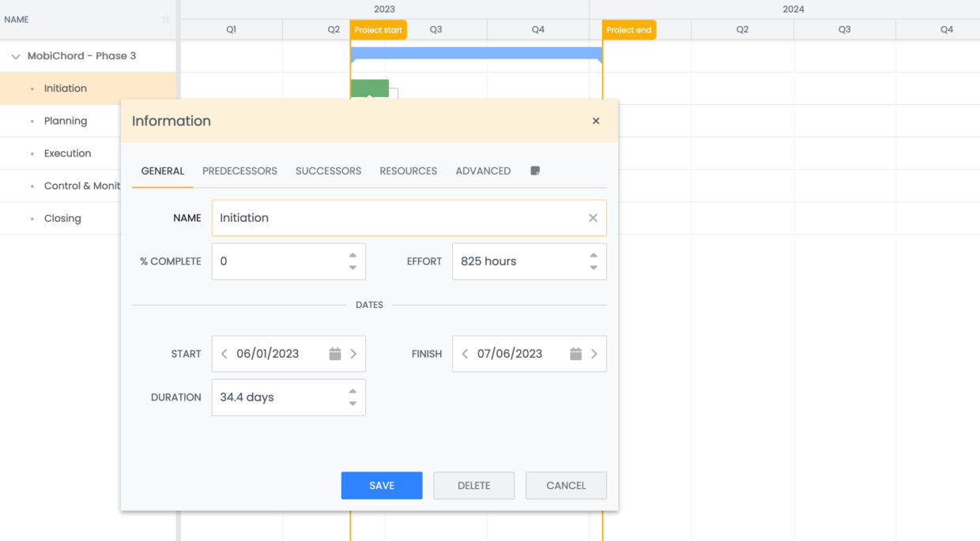980x541 pixels.
Task: Advance the Finish date with right chevron
Action: point(595,354)
